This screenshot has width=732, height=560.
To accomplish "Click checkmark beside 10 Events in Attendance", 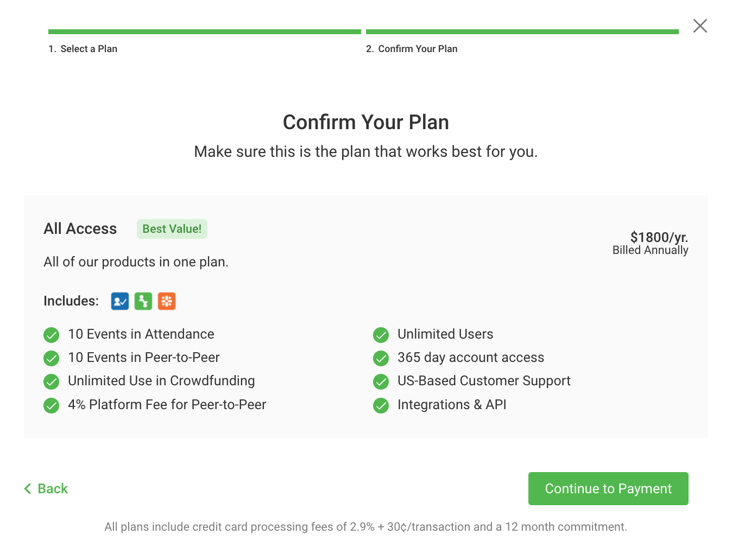I will [52, 335].
